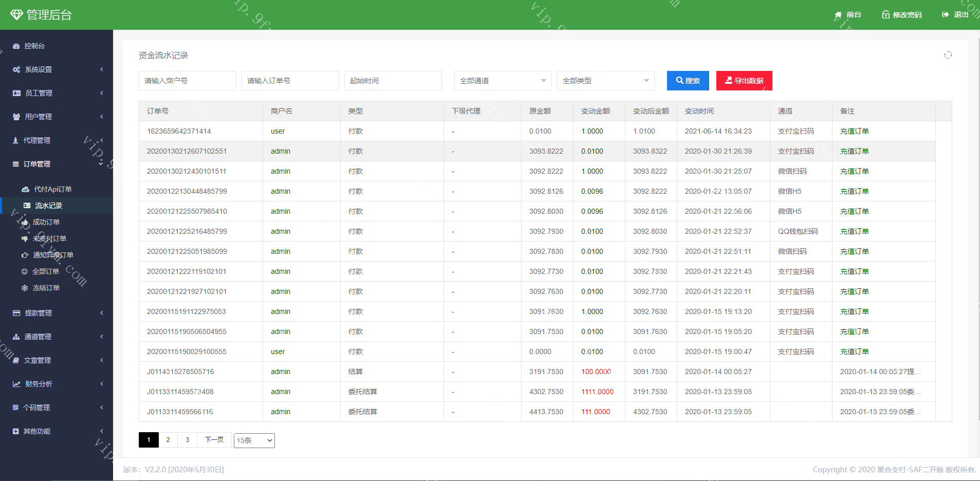Viewport: 980px width, 481px height.
Task: Open the 全部通道 channel dropdown
Action: (503, 81)
